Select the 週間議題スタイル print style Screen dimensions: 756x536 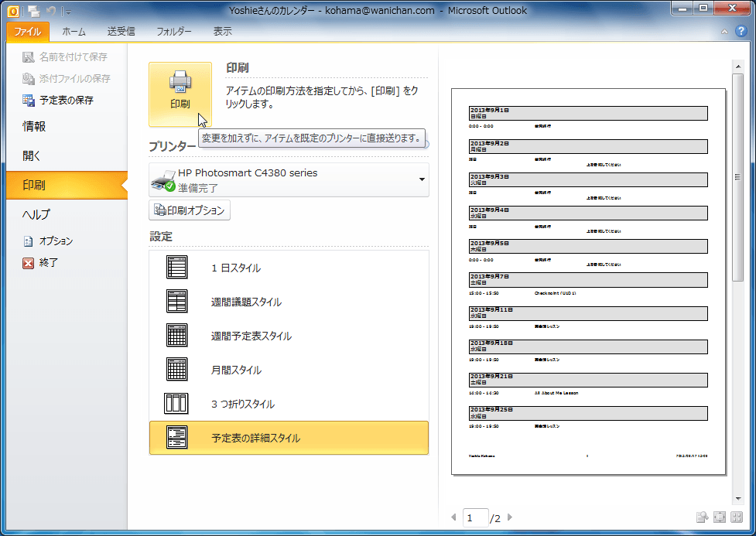pyautogui.click(x=289, y=302)
